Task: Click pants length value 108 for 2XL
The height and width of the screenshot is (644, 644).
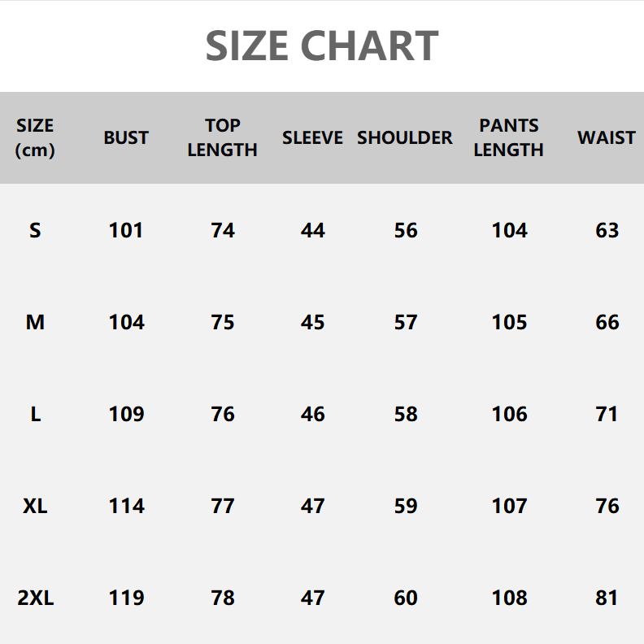Action: tap(509, 598)
